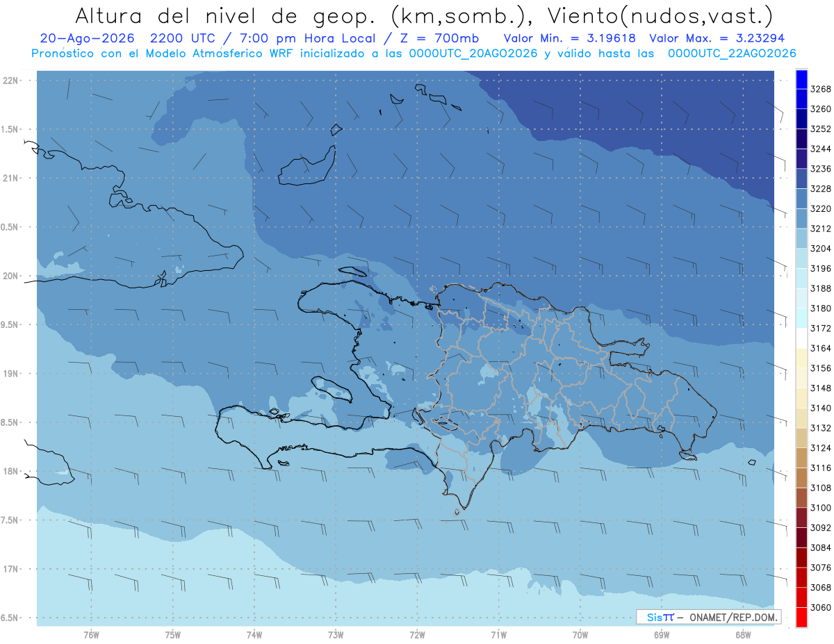This screenshot has width=834, height=644.
Task: Select the 'Z = 700mb' level label
Action: 435,38
